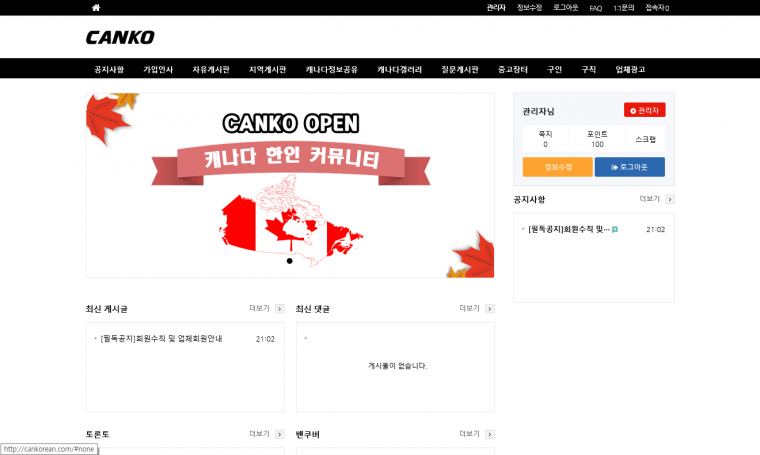This screenshot has height=455, width=760.
Task: Click 쪽지 count in user panel
Action: point(545,139)
